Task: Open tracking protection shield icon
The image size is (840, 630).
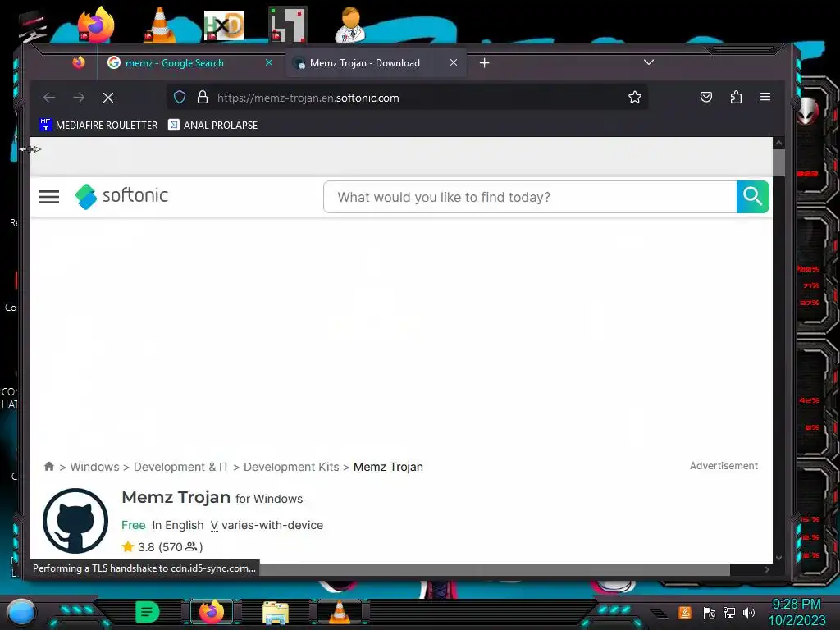Action: (180, 98)
